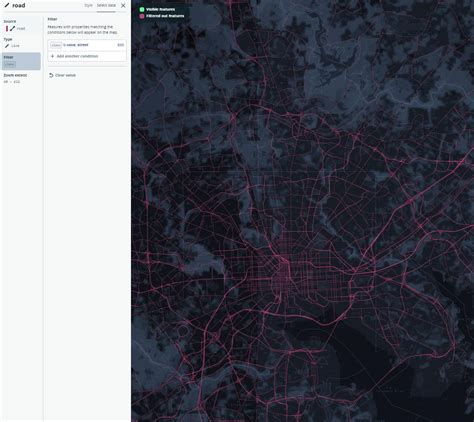Click the undo icon beside Clear value
This screenshot has height=422, width=474.
pos(51,75)
